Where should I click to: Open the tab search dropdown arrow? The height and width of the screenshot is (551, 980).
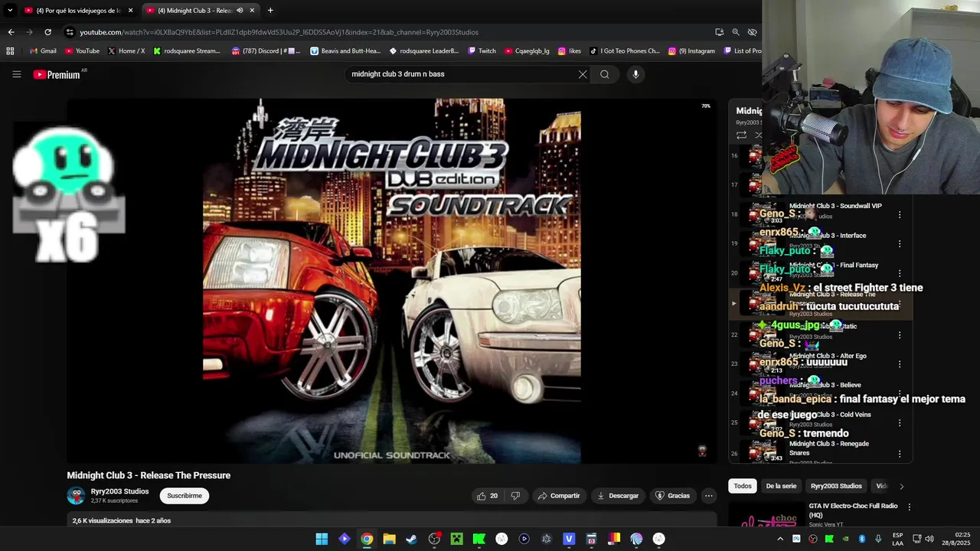point(10,11)
